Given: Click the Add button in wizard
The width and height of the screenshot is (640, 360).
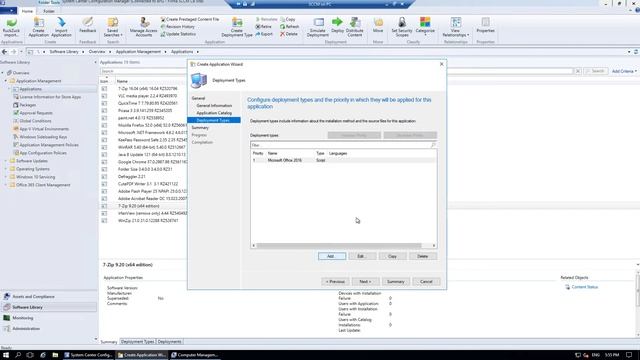Looking at the screenshot, I should pyautogui.click(x=332, y=256).
